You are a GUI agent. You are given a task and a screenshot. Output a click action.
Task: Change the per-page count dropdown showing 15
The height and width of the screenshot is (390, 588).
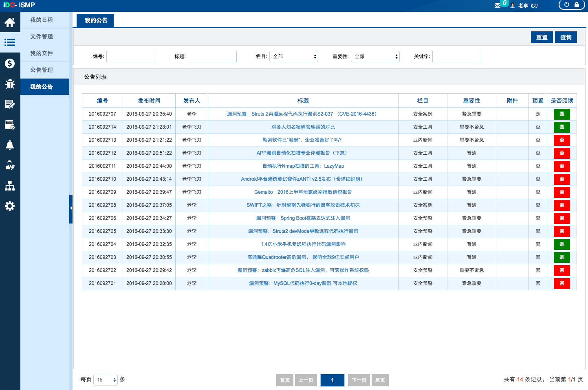click(x=106, y=380)
